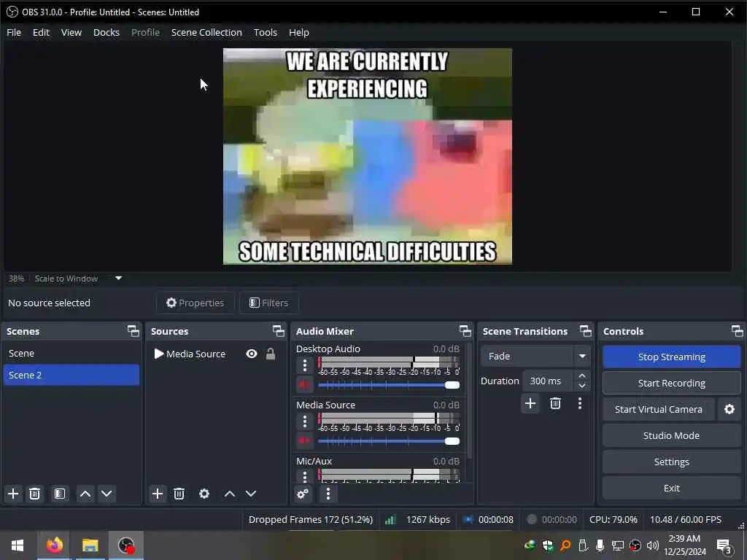Increase transition duration with up arrow
747x560 pixels.
coord(581,376)
